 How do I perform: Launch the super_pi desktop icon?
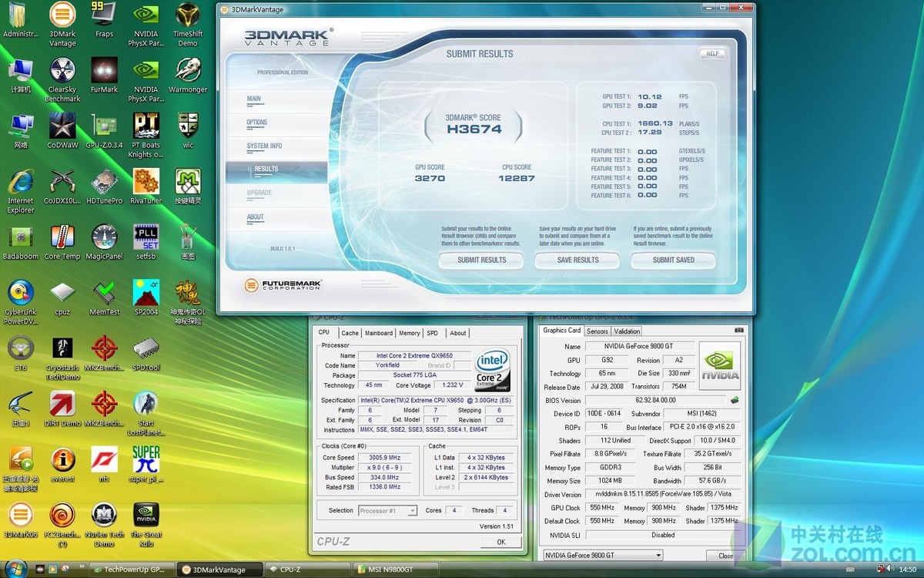tap(146, 465)
